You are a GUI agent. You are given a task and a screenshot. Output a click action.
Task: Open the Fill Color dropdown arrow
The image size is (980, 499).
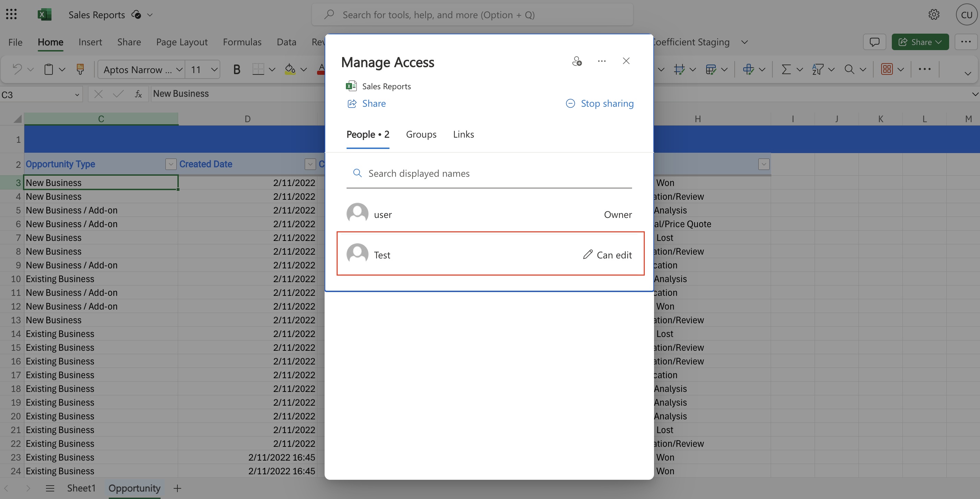(x=303, y=70)
